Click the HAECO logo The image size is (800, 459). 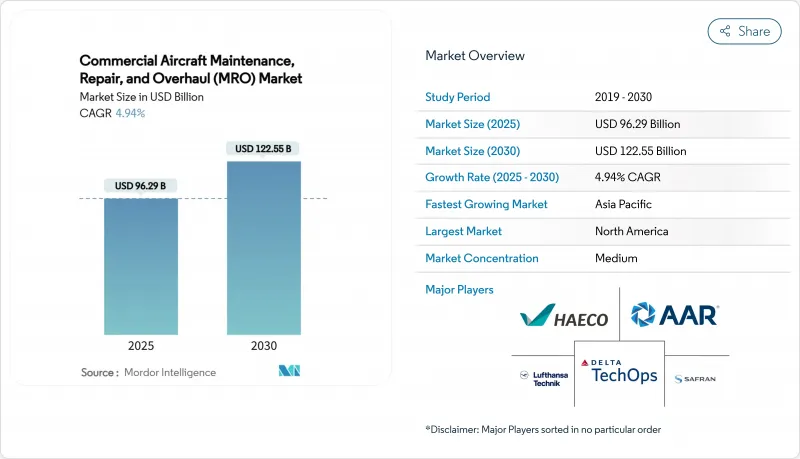click(x=564, y=318)
